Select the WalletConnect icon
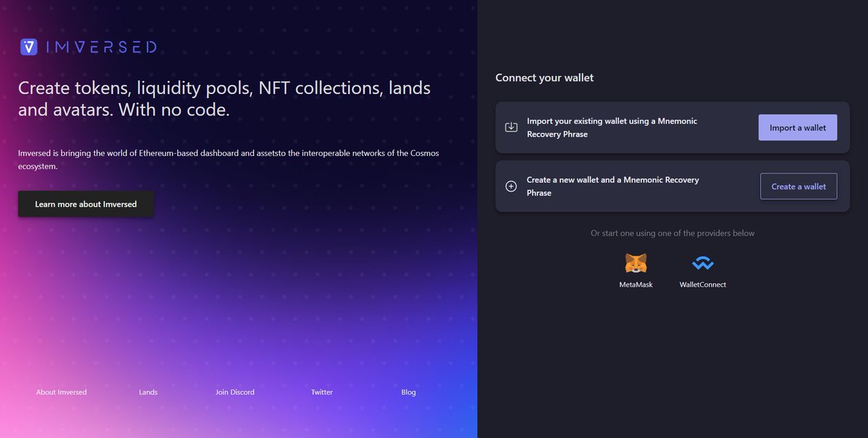This screenshot has height=438, width=868. tap(702, 263)
